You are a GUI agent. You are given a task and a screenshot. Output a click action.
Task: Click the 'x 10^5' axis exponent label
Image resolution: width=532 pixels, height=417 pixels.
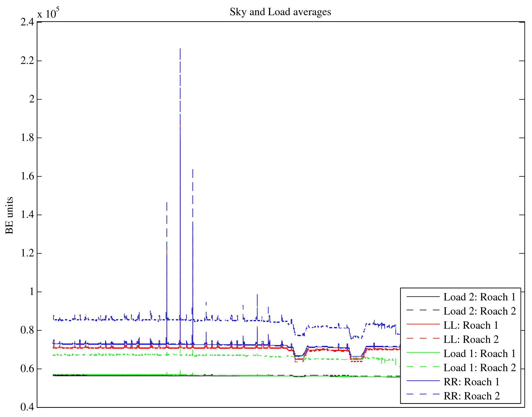click(48, 13)
